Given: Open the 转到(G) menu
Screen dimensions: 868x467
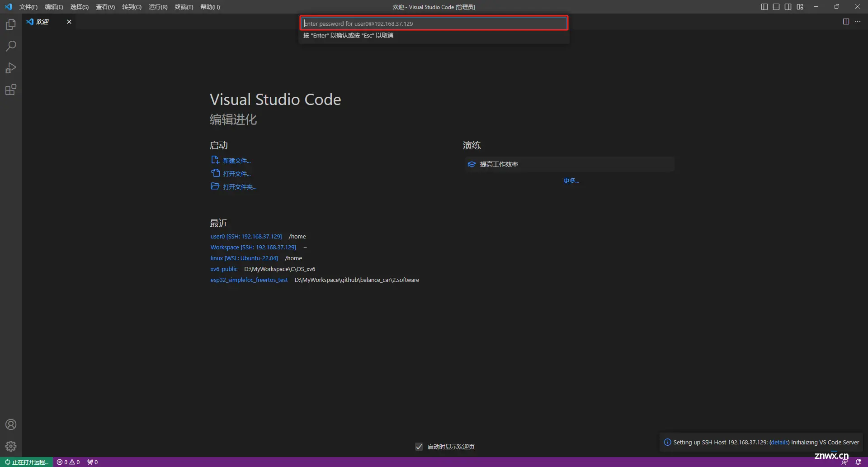Looking at the screenshot, I should (132, 7).
